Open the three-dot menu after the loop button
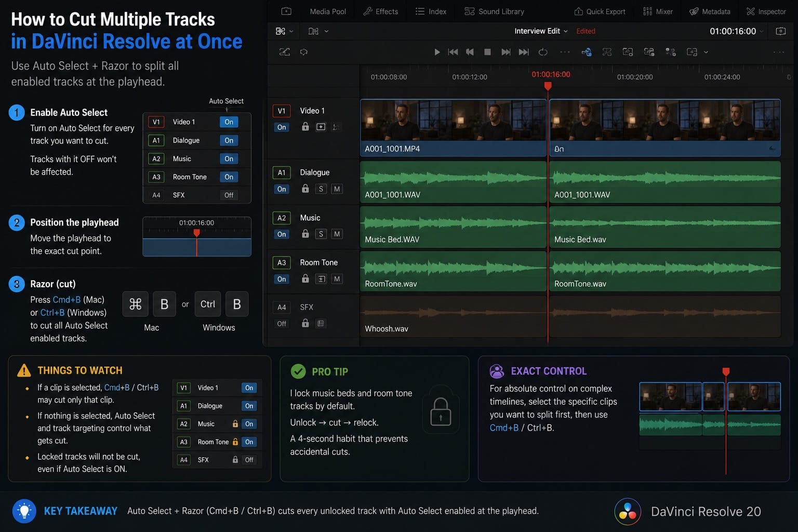The image size is (798, 532). pyautogui.click(x=565, y=52)
